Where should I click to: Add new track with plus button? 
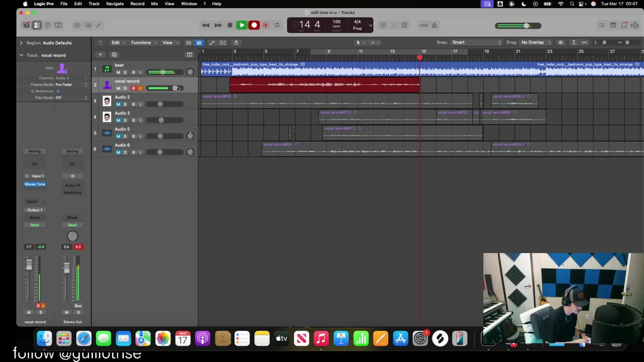click(x=100, y=55)
